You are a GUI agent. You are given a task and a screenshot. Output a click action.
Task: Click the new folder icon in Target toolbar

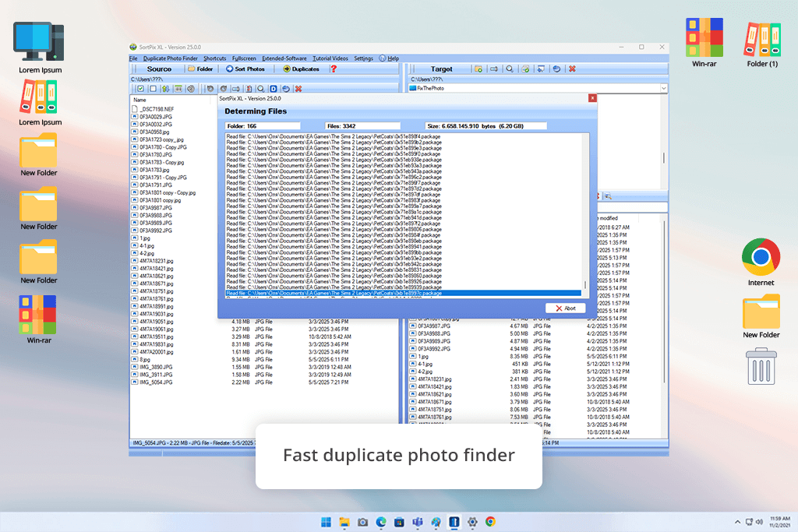coord(478,69)
